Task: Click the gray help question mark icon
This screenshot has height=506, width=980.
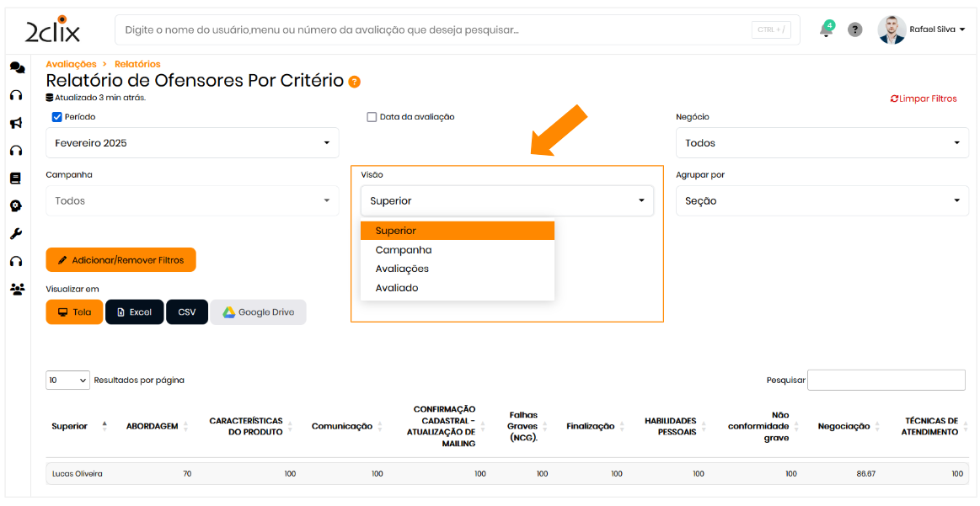Action: coord(854,29)
